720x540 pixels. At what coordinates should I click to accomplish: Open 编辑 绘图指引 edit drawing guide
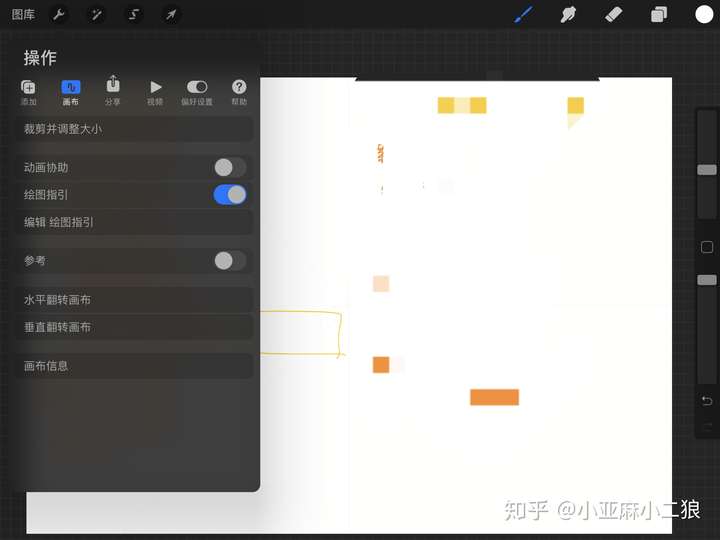[134, 222]
